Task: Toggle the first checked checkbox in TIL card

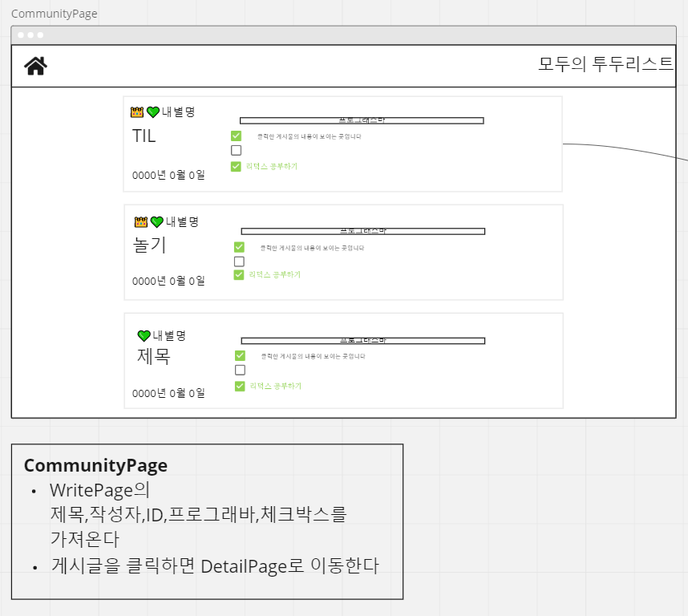Action: click(236, 136)
